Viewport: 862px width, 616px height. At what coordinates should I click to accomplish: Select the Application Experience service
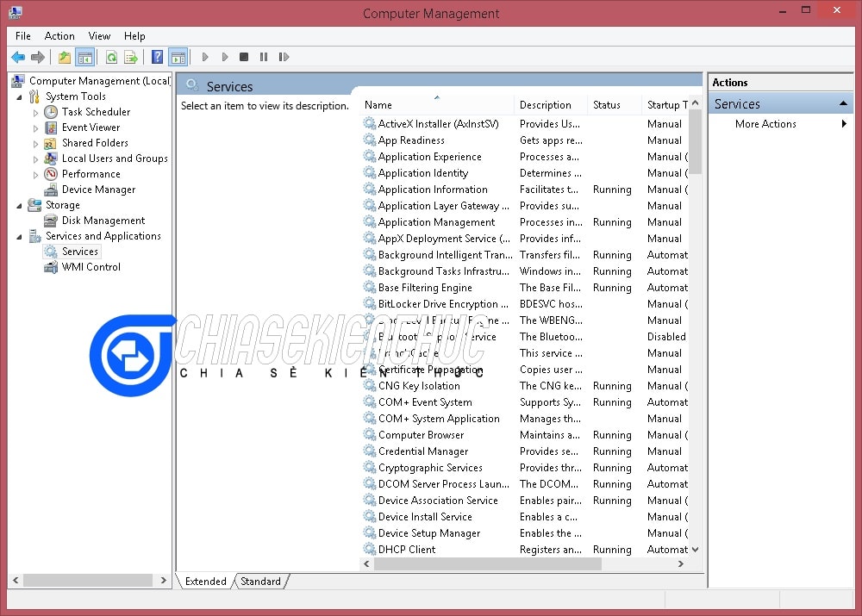click(x=429, y=157)
